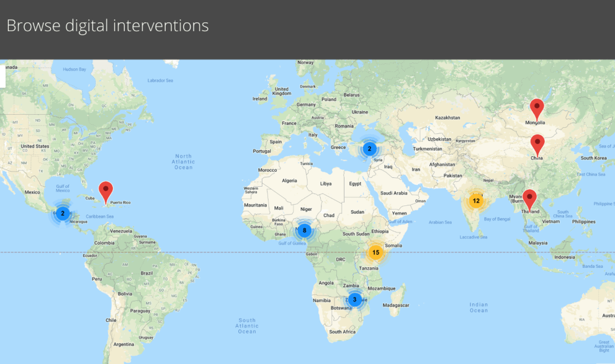Screen dimensions: 615x364
Task: Open the red pin over Thailand
Action: (529, 198)
